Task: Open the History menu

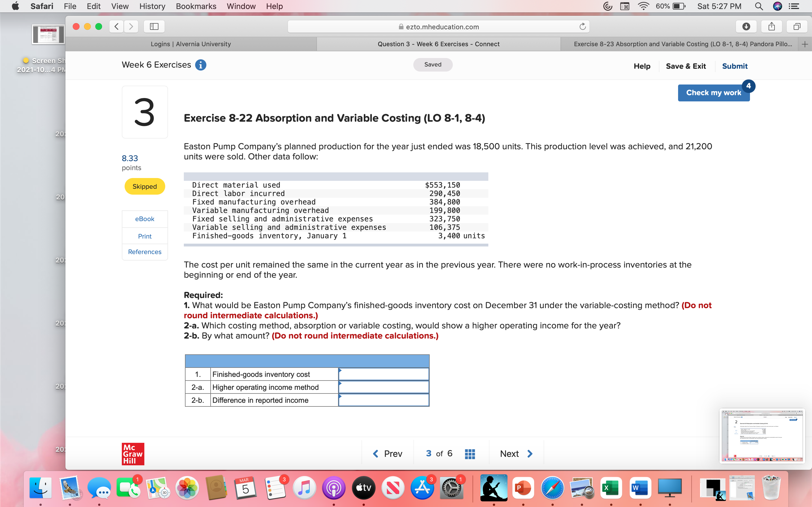Action: click(152, 6)
